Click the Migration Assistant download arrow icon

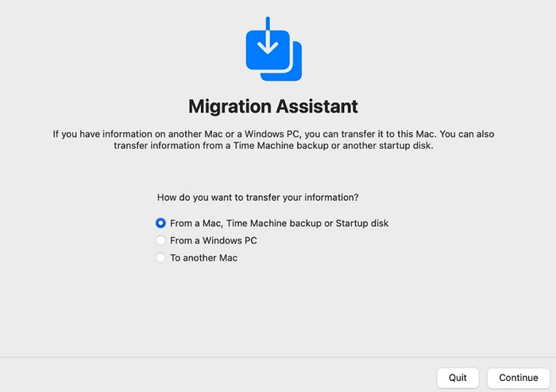(274, 49)
